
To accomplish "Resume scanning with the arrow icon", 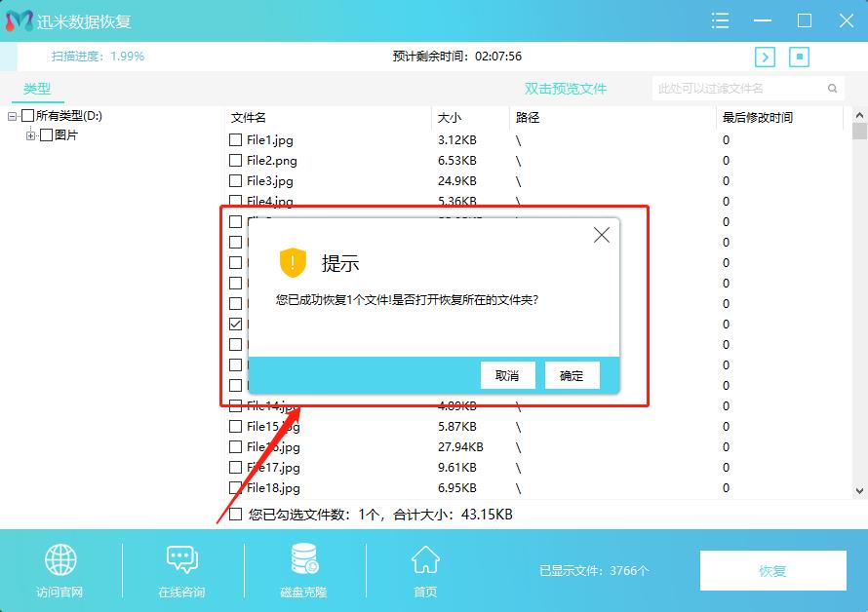I will point(765,57).
